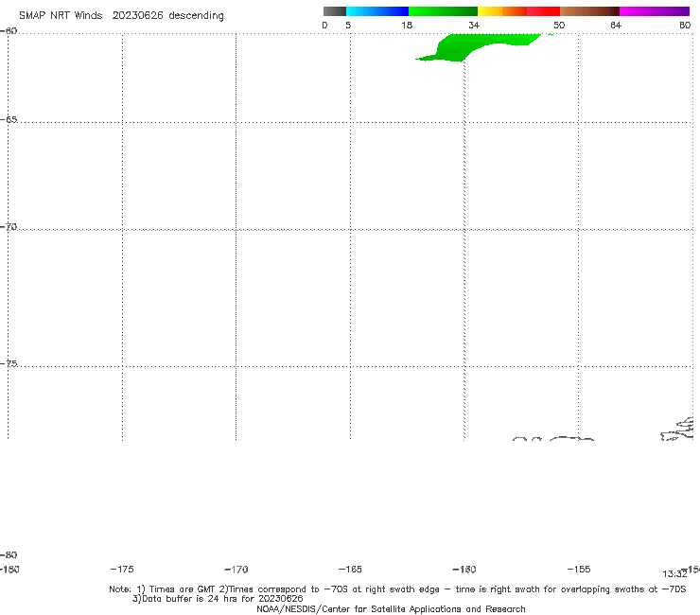The image size is (700, 615).
Task: Click the NOAA/NESDIS credit line
Action: [x=391, y=608]
